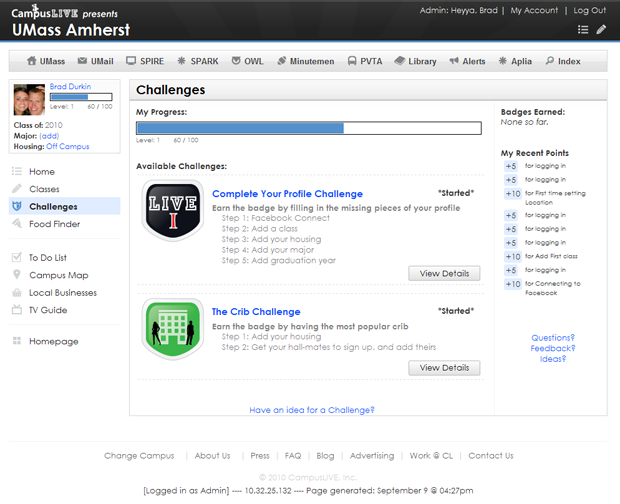The height and width of the screenshot is (504, 620).
Task: View Details for The Crib Challenge
Action: (x=444, y=368)
